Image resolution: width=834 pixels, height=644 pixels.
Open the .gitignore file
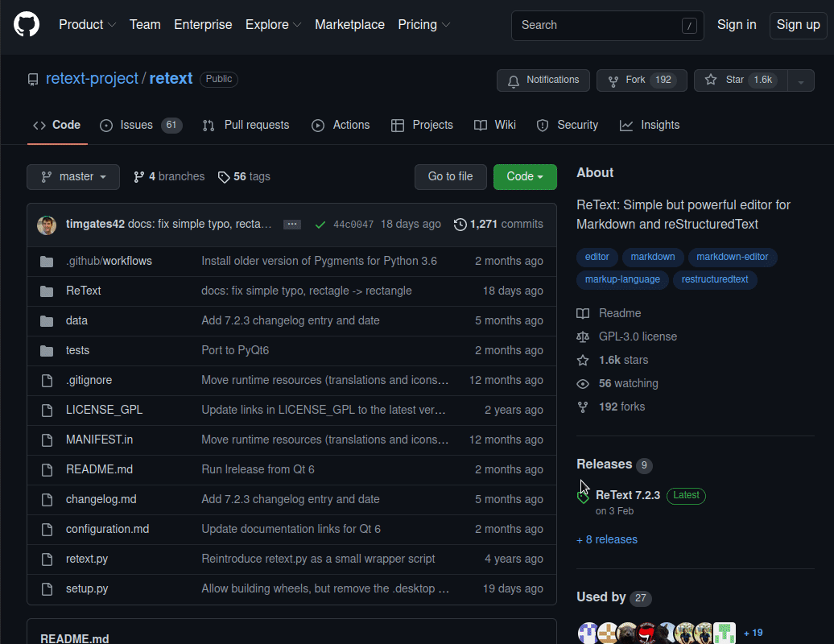(x=89, y=380)
